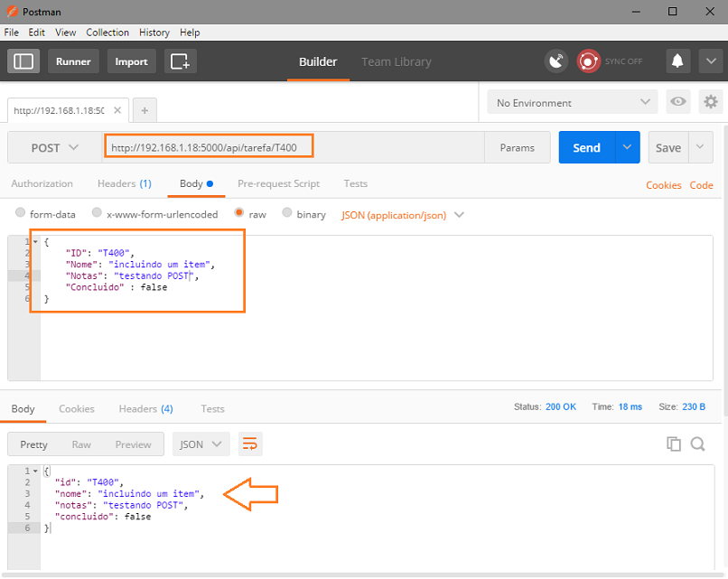Click the 18 ms time value
The height and width of the screenshot is (579, 728).
coord(630,406)
